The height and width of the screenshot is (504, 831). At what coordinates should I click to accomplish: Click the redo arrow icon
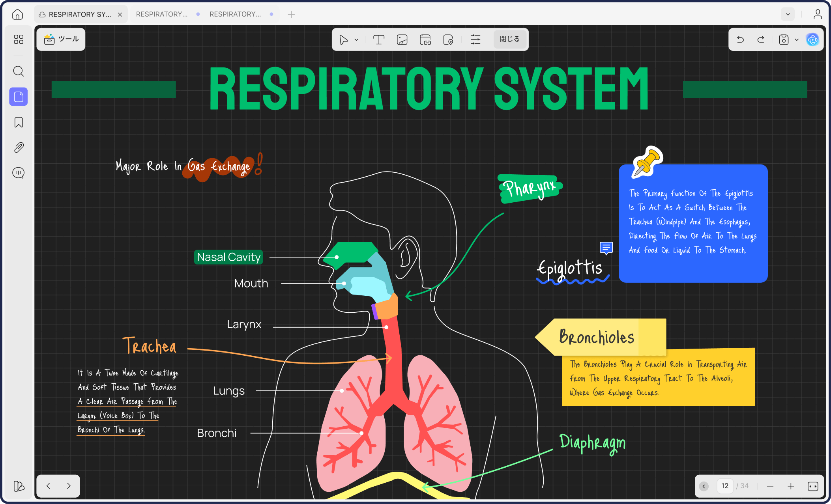click(761, 39)
